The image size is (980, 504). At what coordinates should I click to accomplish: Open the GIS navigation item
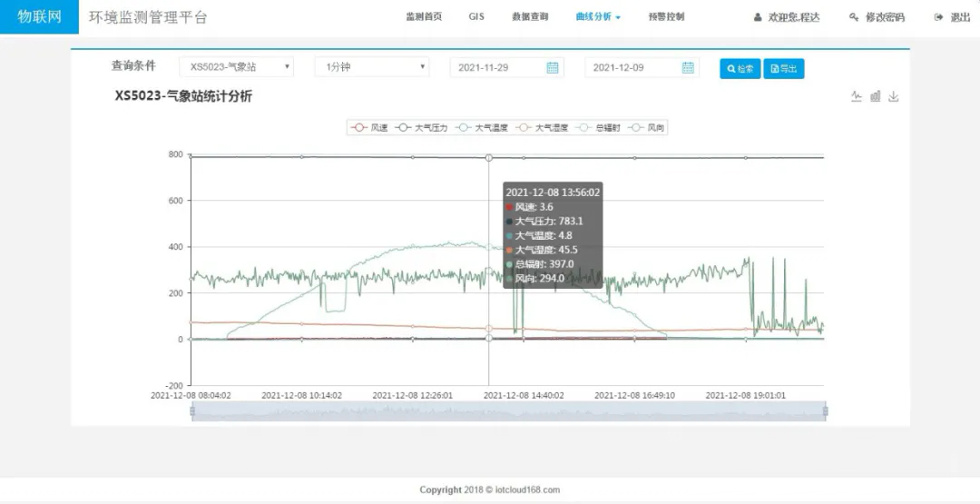click(x=476, y=17)
